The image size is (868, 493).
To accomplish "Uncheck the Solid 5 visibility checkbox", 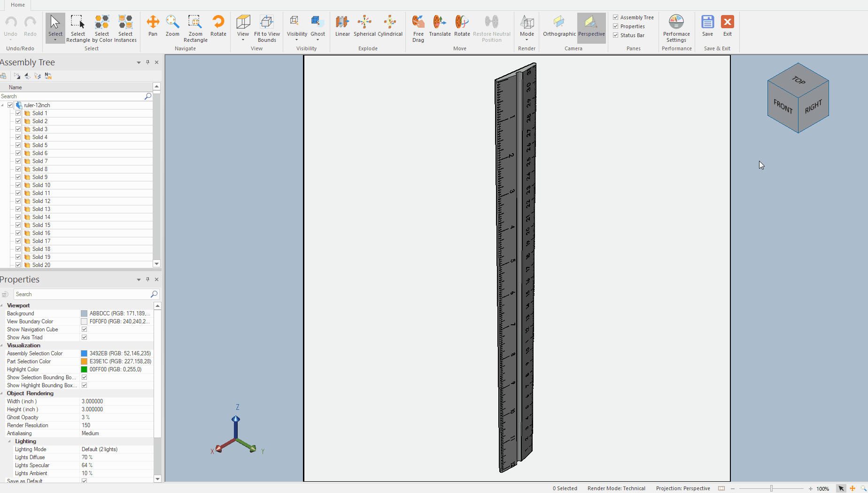I will pyautogui.click(x=18, y=145).
